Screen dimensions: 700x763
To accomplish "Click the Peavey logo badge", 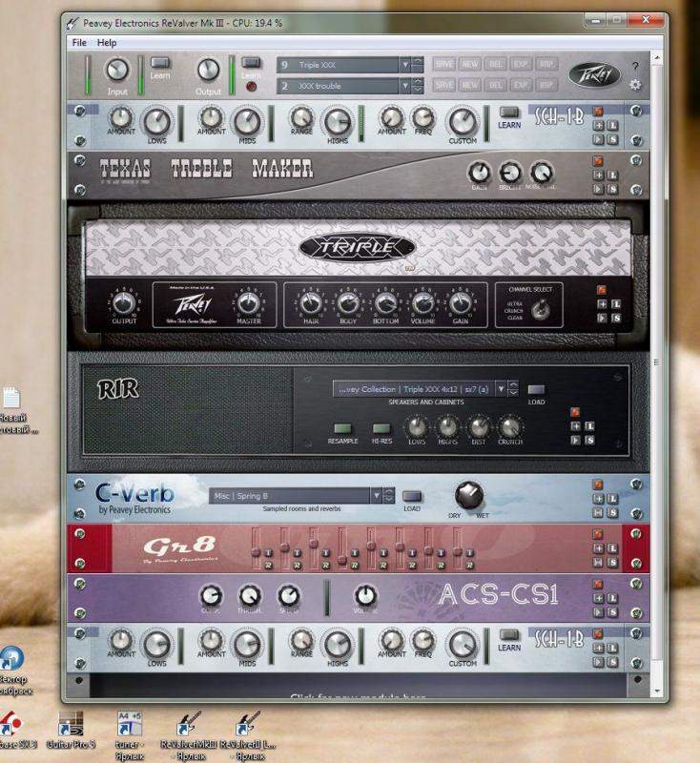I will 594,75.
